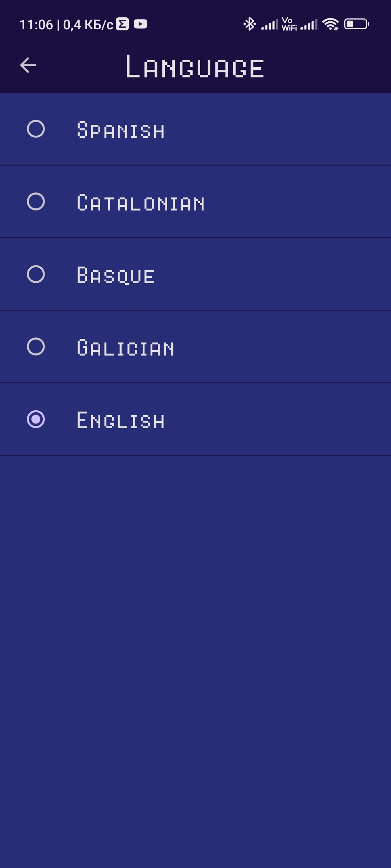Tap the first cellular signal bars
The height and width of the screenshot is (868, 391).
coord(270,25)
